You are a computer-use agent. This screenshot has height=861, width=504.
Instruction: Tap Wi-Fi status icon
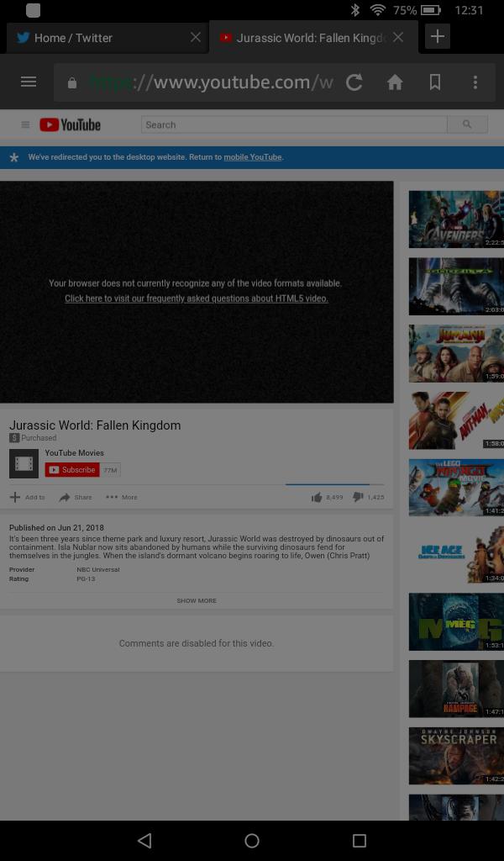(x=377, y=10)
